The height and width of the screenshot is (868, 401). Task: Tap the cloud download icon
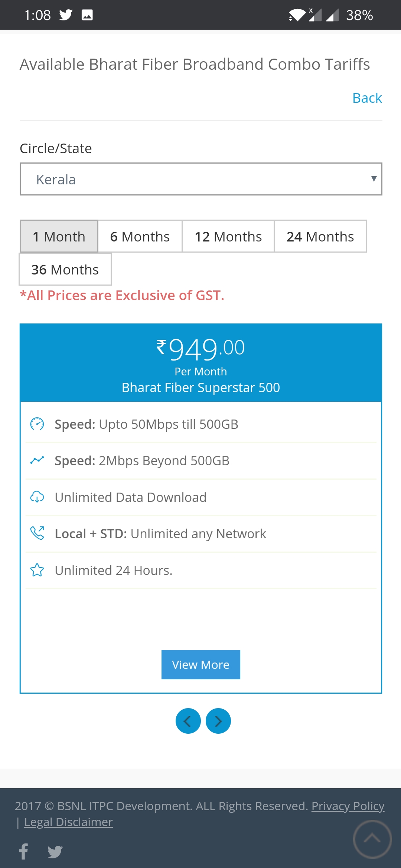pyautogui.click(x=37, y=497)
